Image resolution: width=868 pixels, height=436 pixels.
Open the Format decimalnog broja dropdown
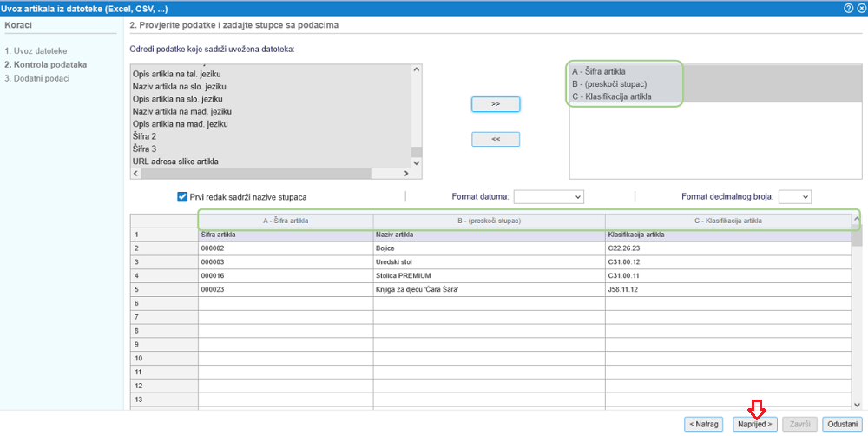(794, 196)
